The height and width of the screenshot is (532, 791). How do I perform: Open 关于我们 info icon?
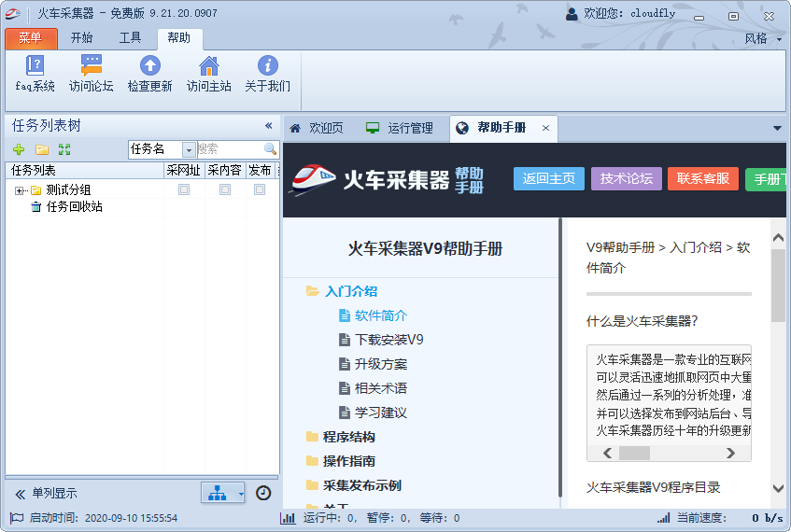click(x=267, y=65)
